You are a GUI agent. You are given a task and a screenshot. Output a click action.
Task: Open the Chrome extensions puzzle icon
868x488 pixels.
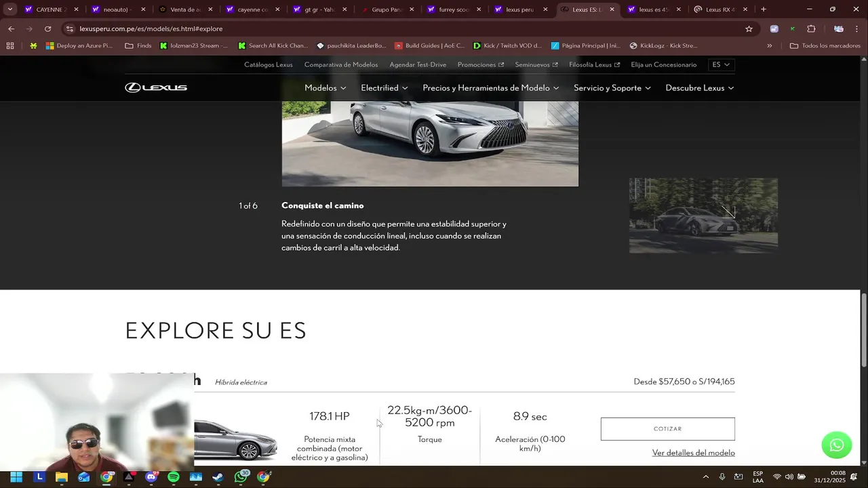pyautogui.click(x=811, y=28)
